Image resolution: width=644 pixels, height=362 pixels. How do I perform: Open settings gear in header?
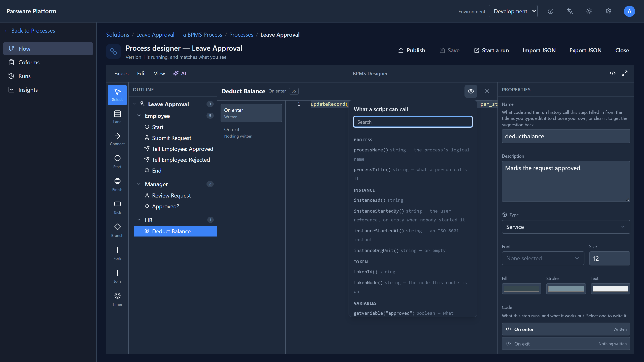pos(609,11)
